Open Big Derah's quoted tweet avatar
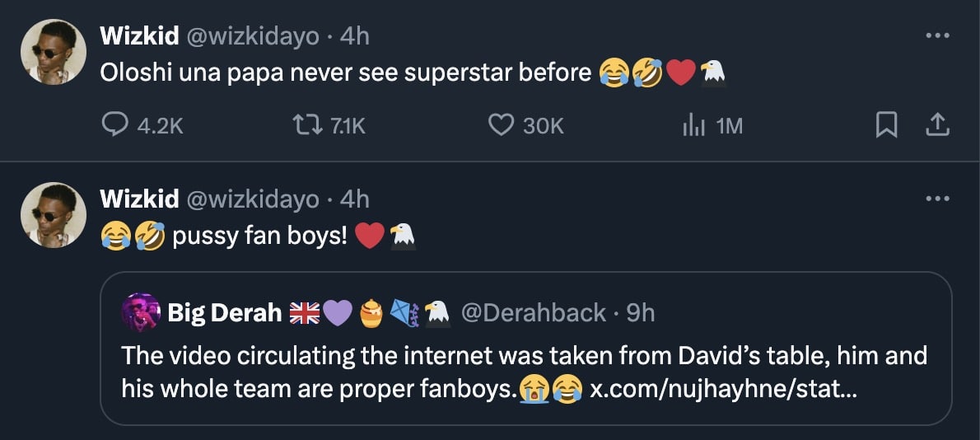Viewport: 980px width, 440px height. coord(141,312)
